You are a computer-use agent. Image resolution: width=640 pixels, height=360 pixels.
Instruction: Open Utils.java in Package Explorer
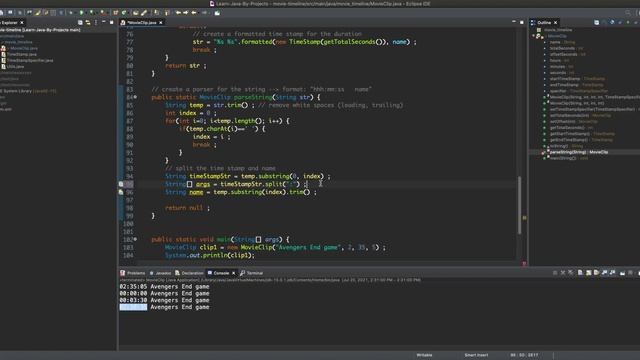13,66
